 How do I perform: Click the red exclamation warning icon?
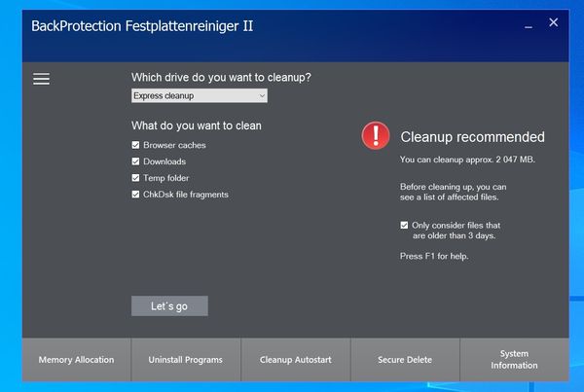click(x=376, y=135)
